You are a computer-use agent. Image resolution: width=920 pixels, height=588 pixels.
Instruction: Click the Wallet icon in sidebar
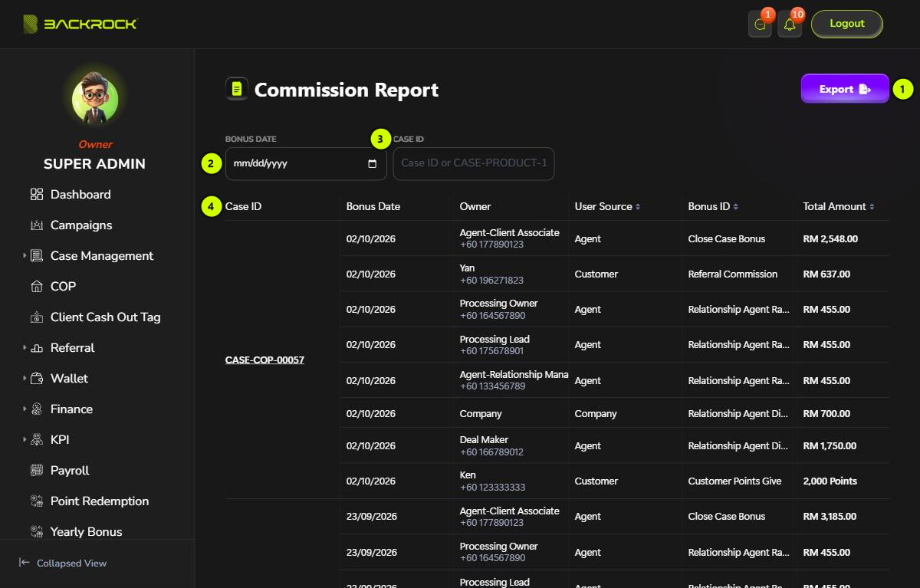37,379
